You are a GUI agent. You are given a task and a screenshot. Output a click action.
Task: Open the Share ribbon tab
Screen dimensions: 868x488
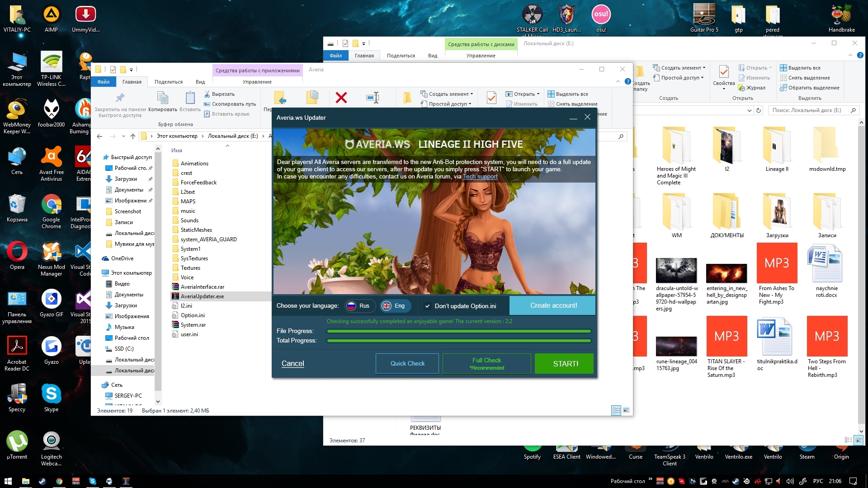pyautogui.click(x=168, y=82)
